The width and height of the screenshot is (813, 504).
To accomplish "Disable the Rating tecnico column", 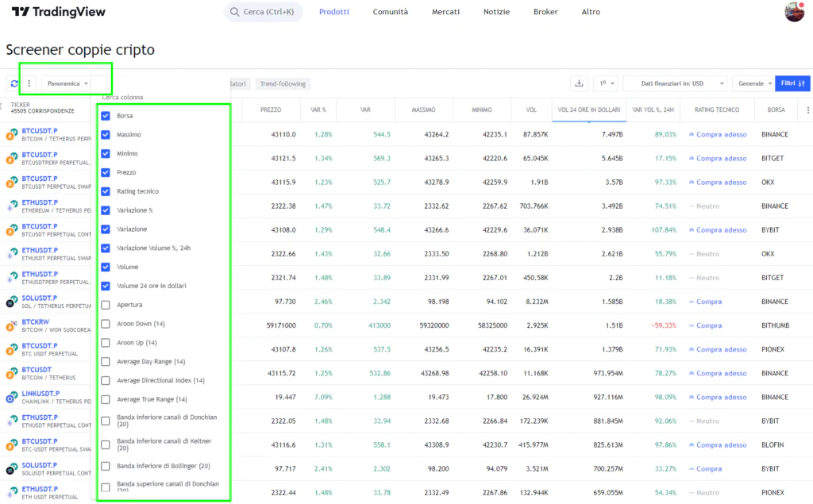I will coord(106,191).
